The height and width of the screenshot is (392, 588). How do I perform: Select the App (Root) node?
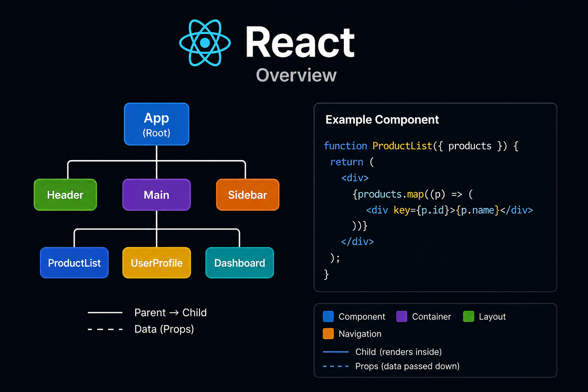(157, 124)
